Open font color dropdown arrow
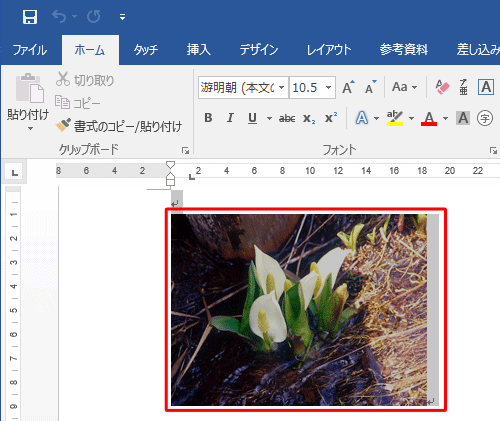This screenshot has width=500, height=421. pyautogui.click(x=445, y=118)
